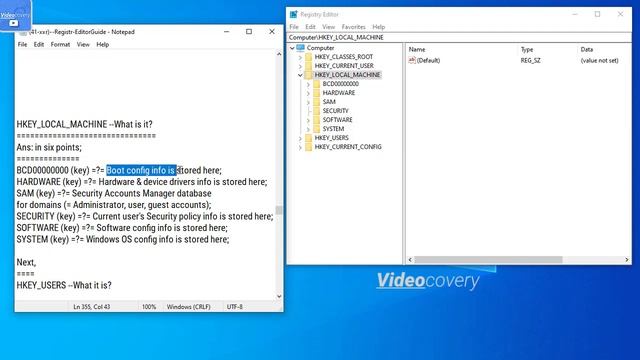Click the SECURITY folder icon
The height and width of the screenshot is (360, 640).
(317, 111)
